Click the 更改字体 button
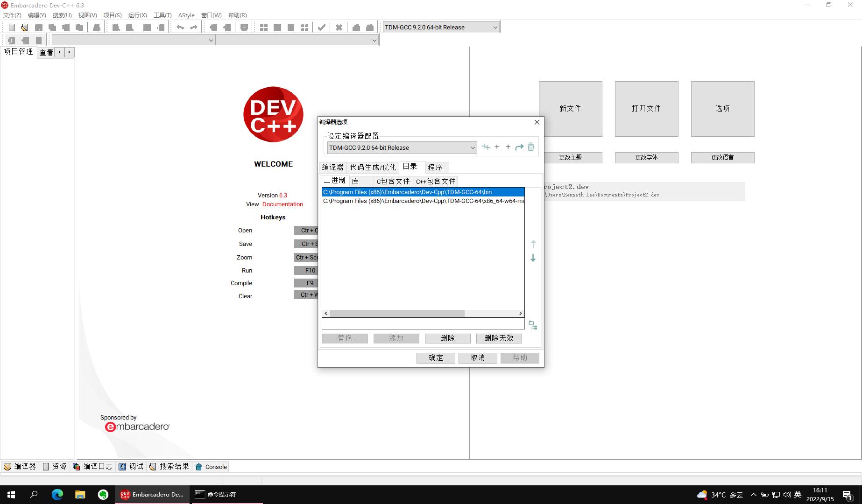 coord(646,158)
